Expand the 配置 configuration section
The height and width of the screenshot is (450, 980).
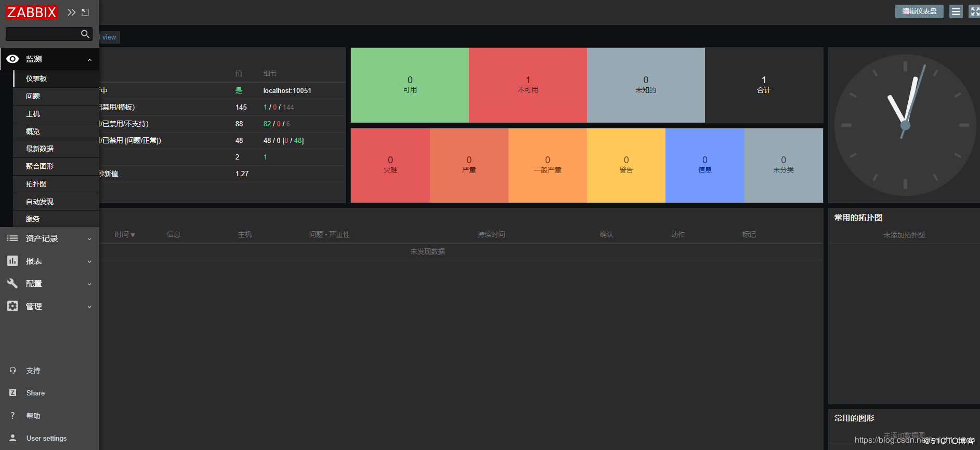tap(49, 284)
